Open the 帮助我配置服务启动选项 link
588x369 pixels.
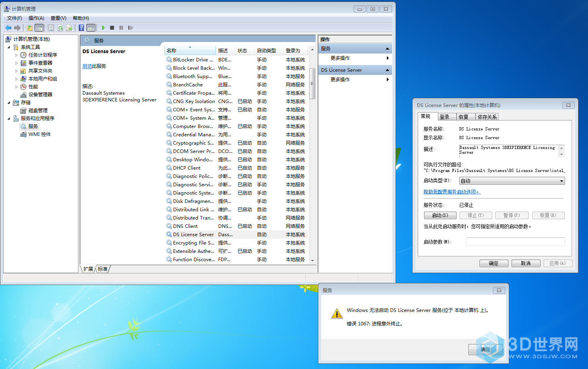[x=452, y=192]
